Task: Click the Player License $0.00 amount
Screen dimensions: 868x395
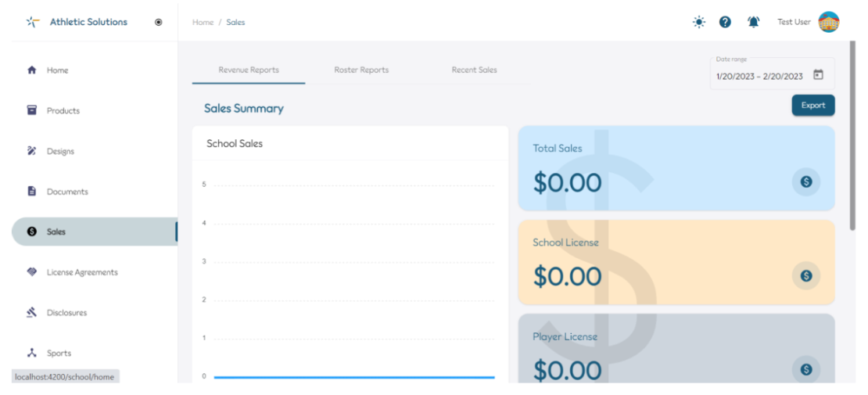Action: click(x=567, y=370)
